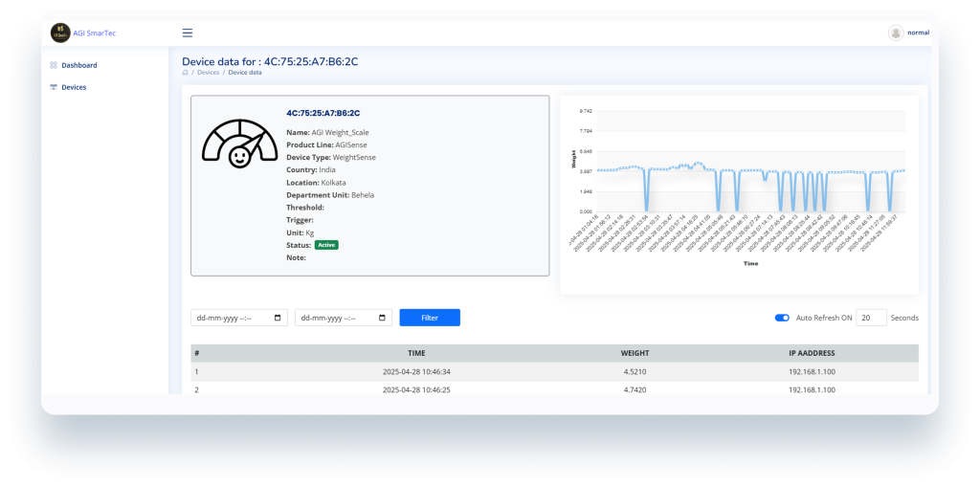
Task: Click the blue Filter button
Action: [x=430, y=318]
